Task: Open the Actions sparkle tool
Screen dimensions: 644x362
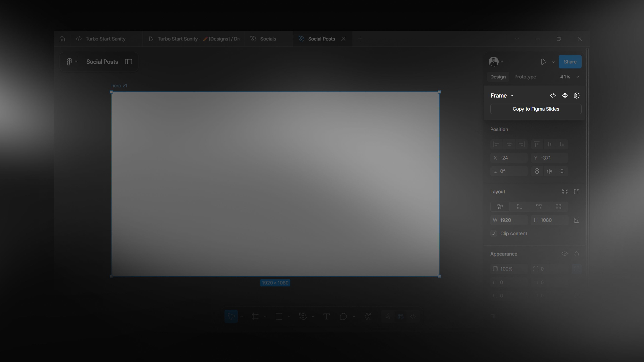Action: [x=367, y=317]
